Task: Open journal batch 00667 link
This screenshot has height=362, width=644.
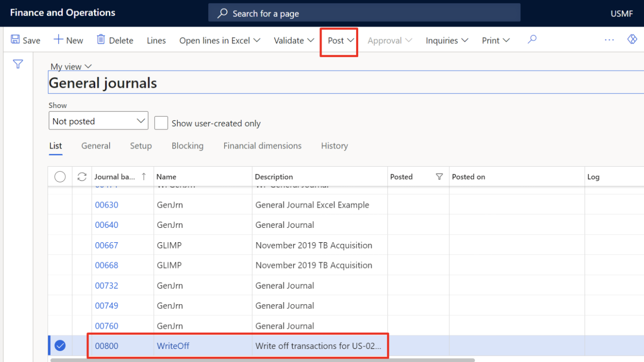Action: tap(106, 246)
